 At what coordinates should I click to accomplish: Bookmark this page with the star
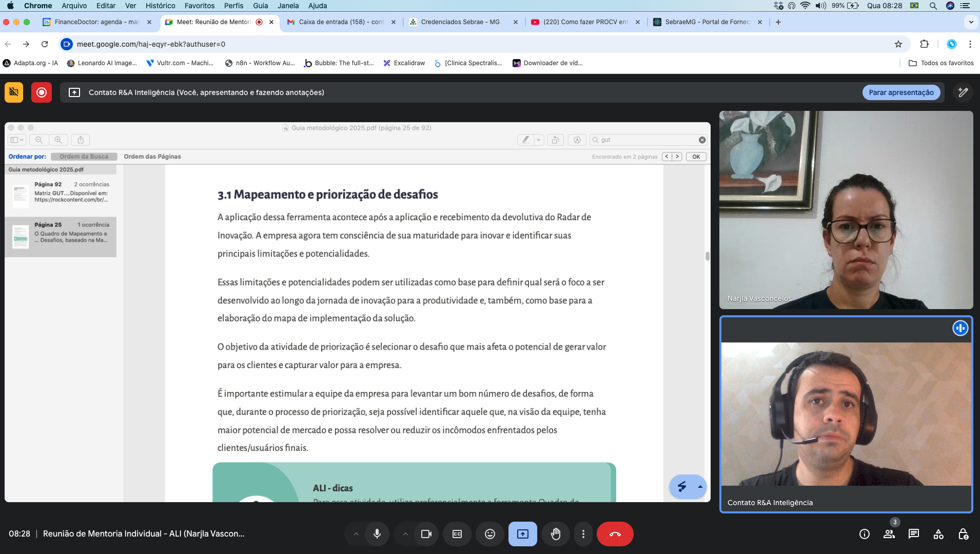[898, 44]
